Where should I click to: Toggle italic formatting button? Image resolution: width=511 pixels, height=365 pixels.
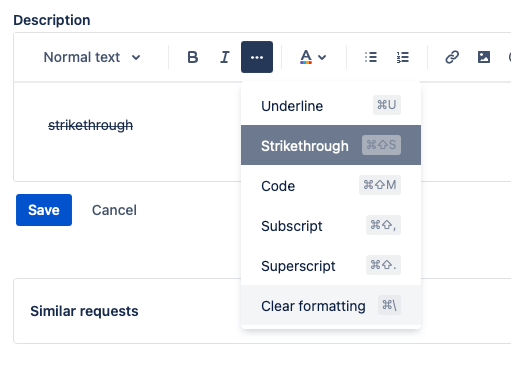[225, 57]
